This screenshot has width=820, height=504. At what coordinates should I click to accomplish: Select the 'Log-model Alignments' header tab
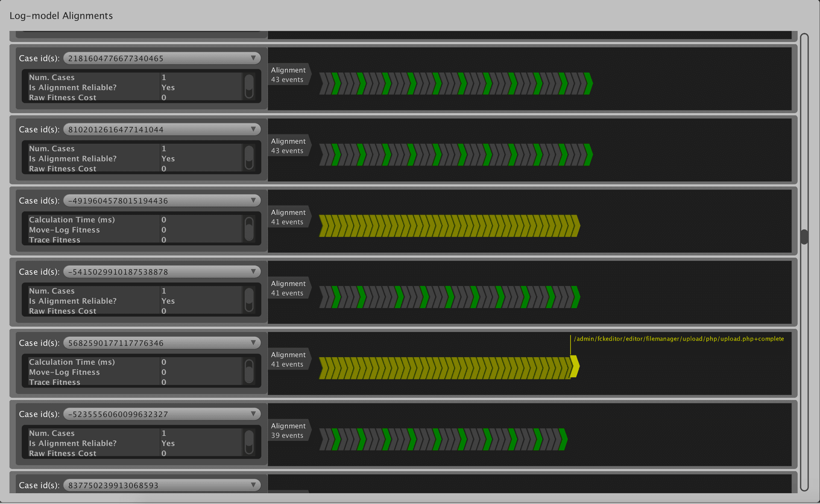61,15
